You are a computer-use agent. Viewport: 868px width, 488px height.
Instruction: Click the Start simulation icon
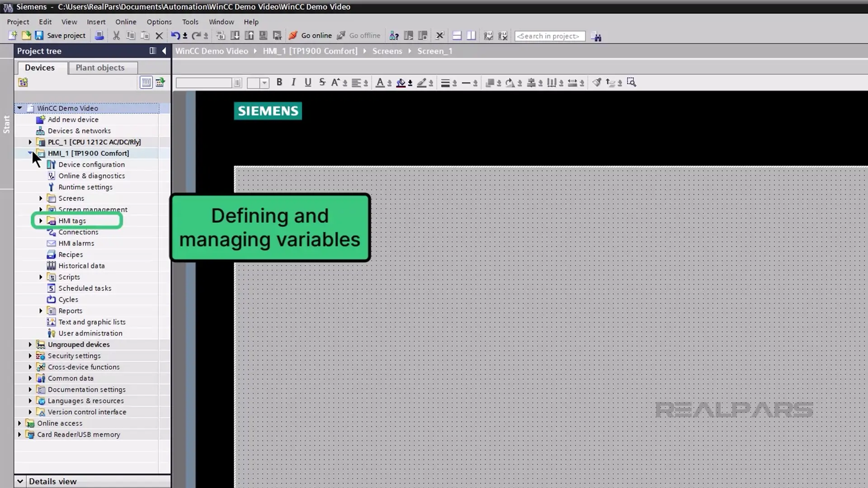coord(263,36)
